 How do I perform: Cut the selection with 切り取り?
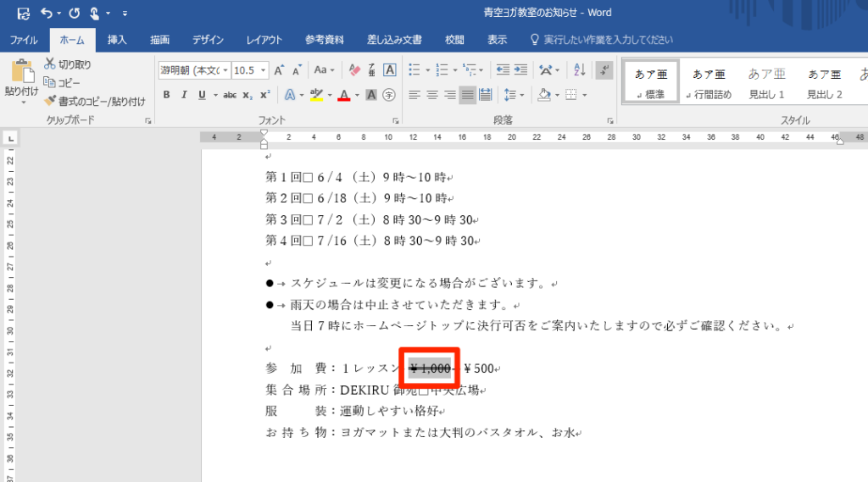point(68,64)
